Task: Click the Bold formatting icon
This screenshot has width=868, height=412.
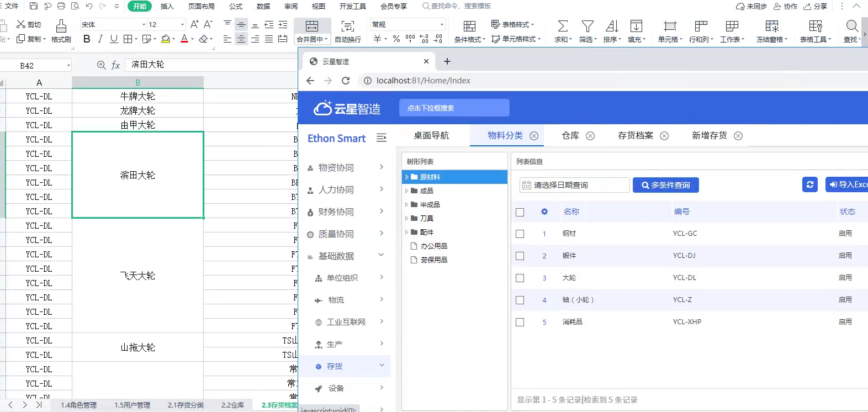Action: pos(87,39)
